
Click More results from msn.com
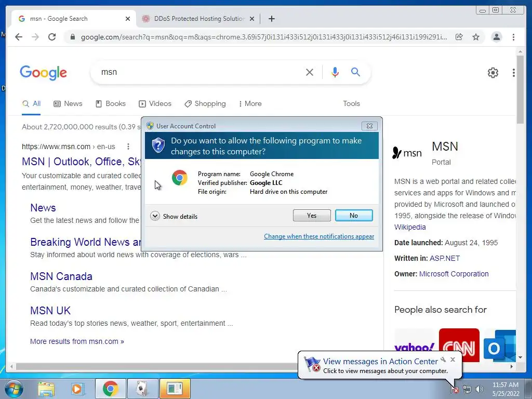click(x=77, y=341)
